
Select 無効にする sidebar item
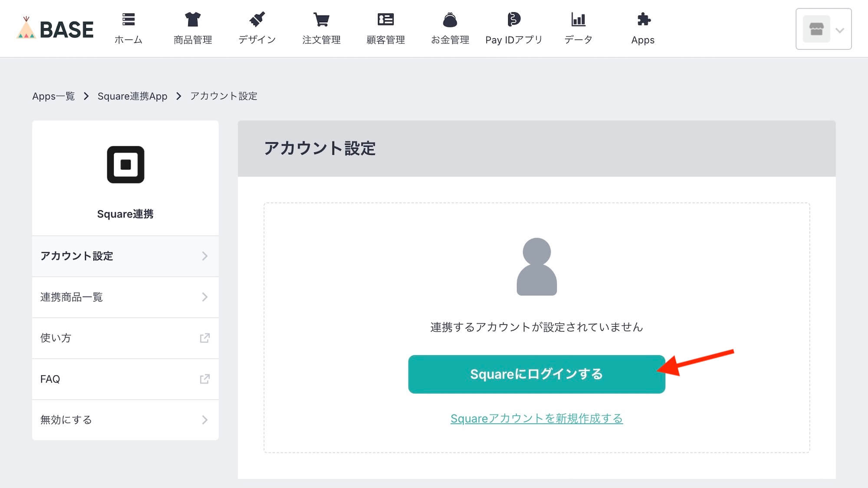tap(125, 420)
